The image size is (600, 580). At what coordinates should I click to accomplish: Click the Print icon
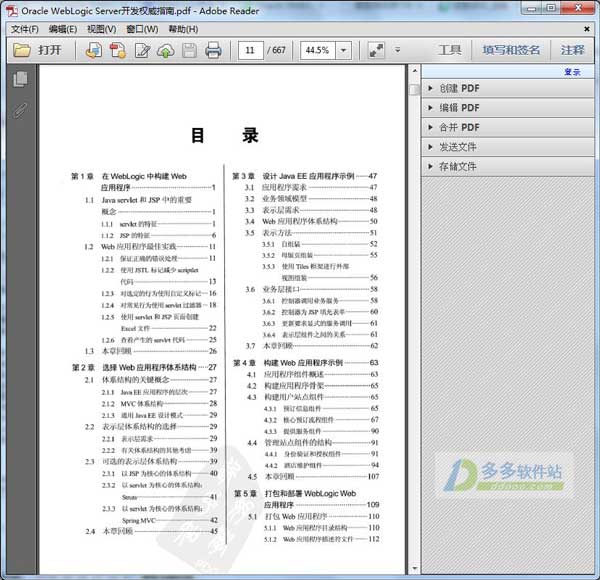tap(213, 50)
